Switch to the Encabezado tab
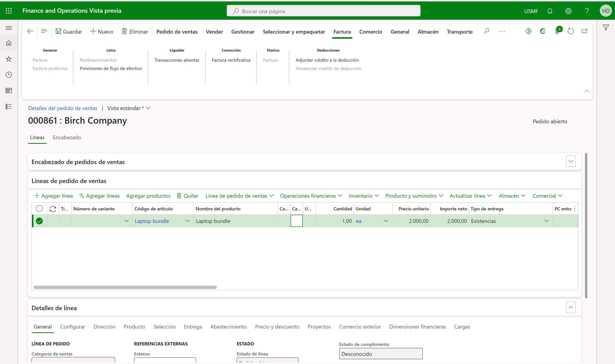Image resolution: width=615 pixels, height=364 pixels. pos(67,137)
